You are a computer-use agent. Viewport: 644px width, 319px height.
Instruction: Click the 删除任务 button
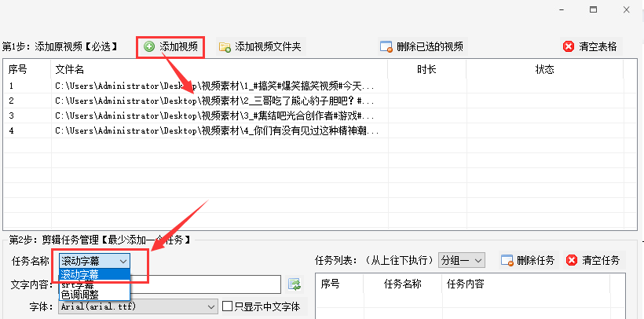[529, 260]
